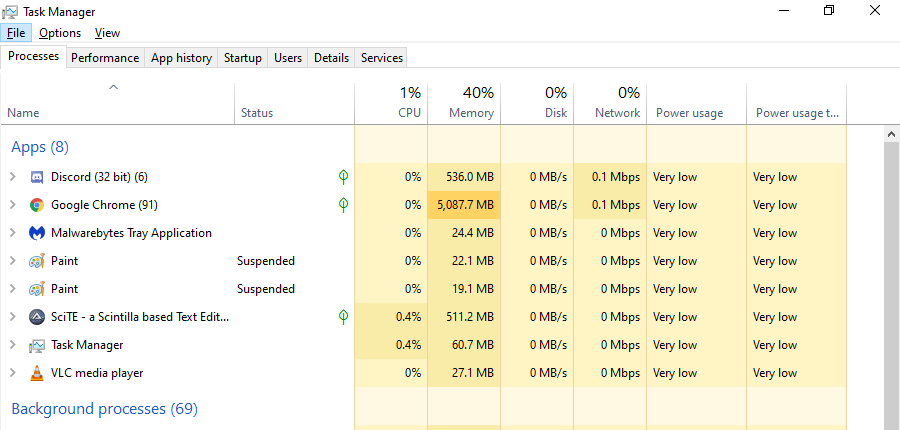Click the Malwarebytes Tray Application icon
This screenshot has height=430, width=900.
[37, 233]
